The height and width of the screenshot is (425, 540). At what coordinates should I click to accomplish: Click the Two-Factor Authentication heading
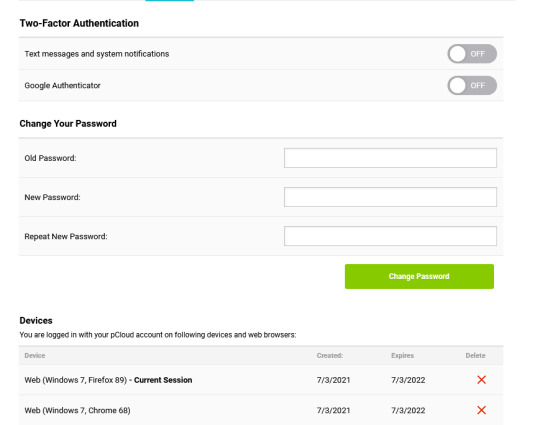[79, 23]
